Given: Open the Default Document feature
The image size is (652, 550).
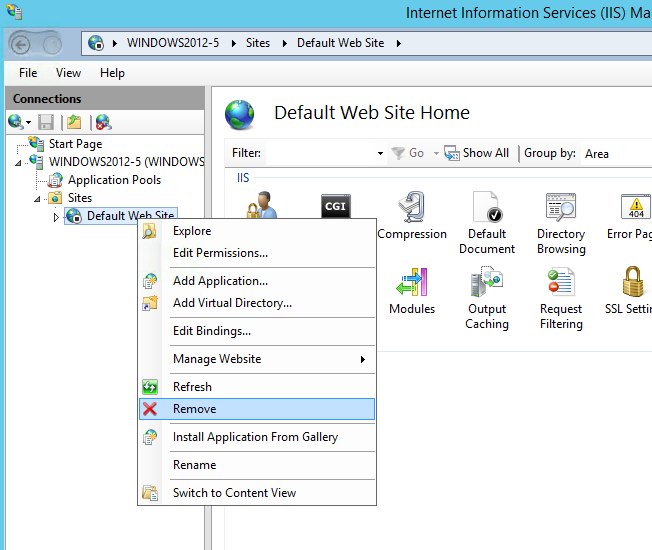Looking at the screenshot, I should click(487, 209).
